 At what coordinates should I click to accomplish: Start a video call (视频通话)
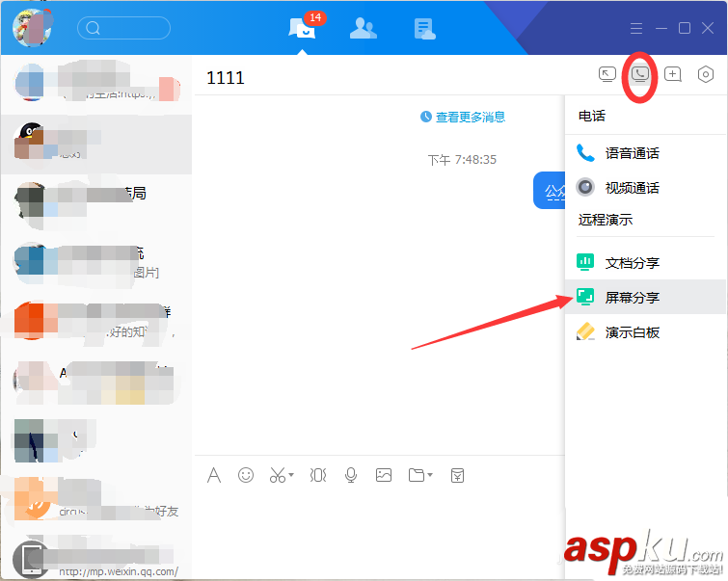(x=645, y=188)
